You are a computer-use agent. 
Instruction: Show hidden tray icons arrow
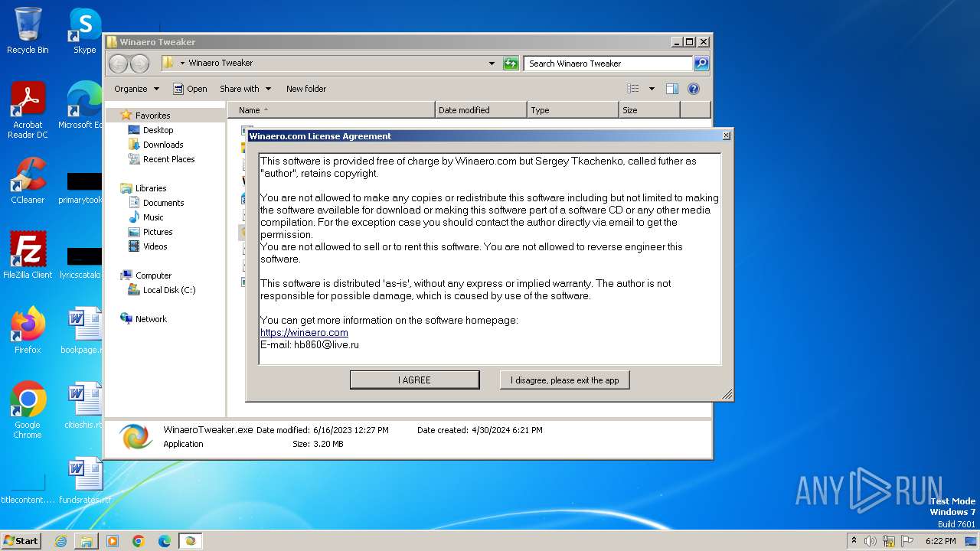854,541
